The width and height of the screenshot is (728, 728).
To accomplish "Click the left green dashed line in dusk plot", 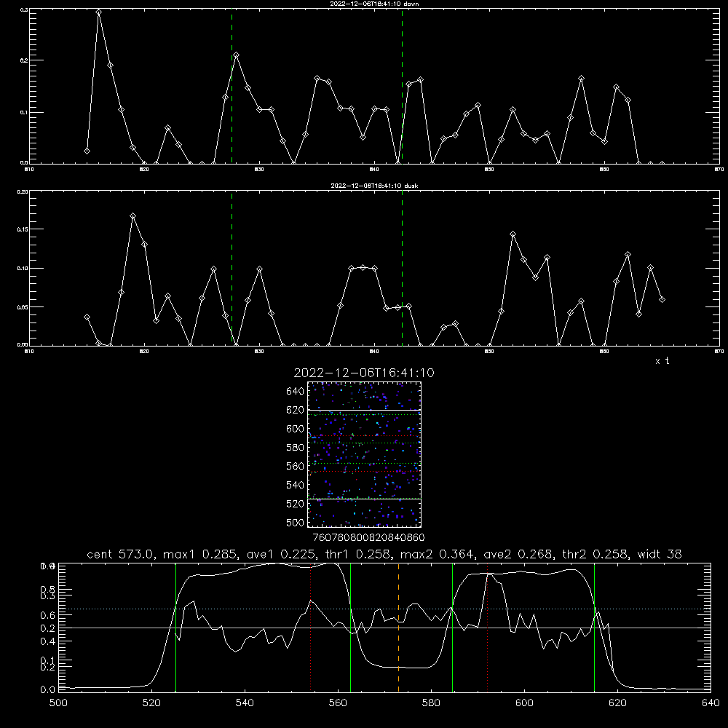I will pos(232,269).
